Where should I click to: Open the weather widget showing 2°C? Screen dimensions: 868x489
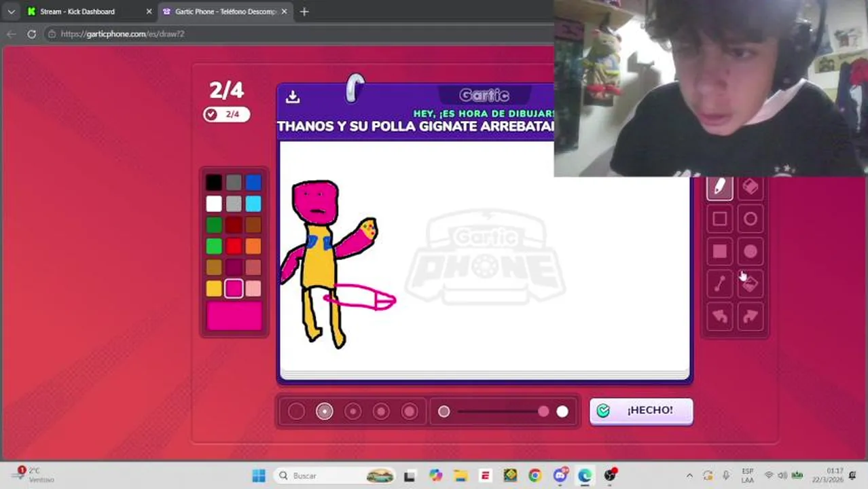click(34, 475)
